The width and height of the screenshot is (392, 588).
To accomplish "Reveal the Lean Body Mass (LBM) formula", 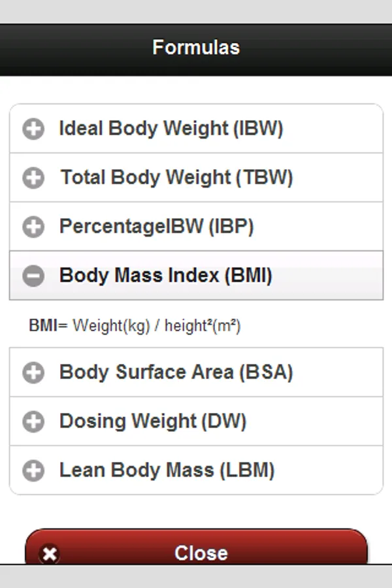I will (x=167, y=470).
